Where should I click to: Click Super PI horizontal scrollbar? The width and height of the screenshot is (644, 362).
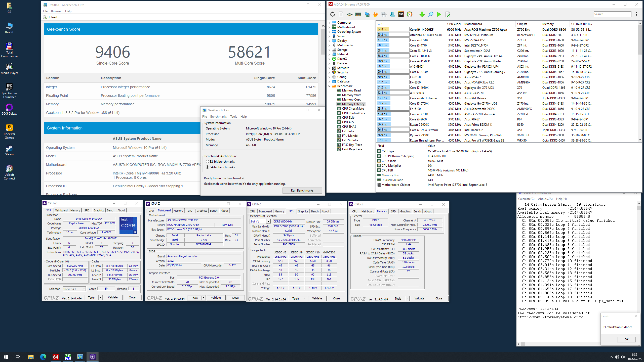click(558, 344)
